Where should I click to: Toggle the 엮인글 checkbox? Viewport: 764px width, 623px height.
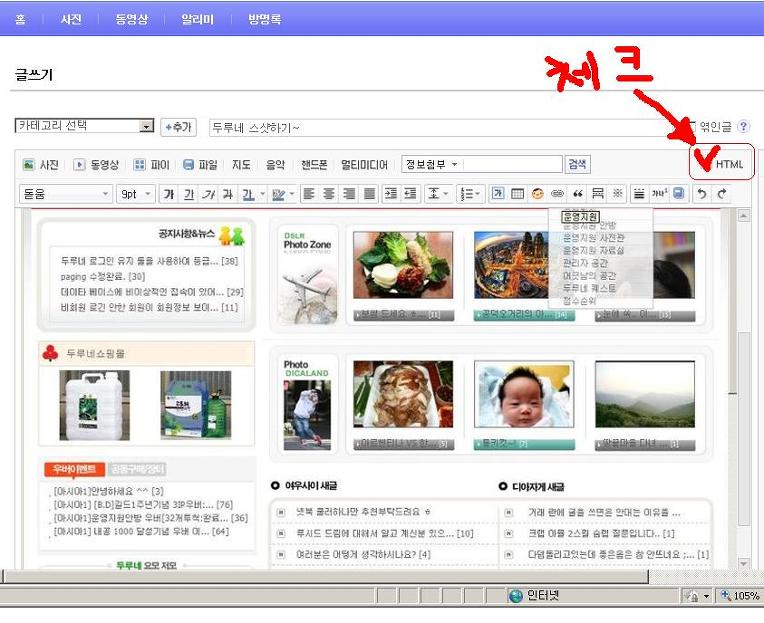[x=691, y=127]
